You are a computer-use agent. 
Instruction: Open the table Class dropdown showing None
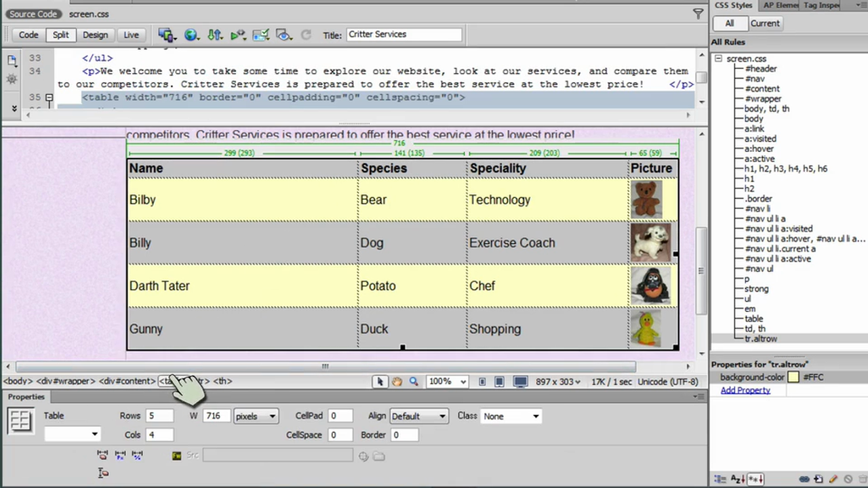point(511,415)
